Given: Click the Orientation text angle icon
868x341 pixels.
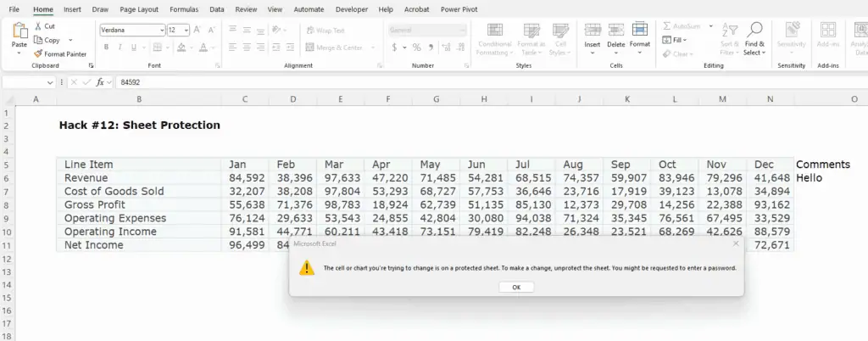Looking at the screenshot, I should click(278, 30).
